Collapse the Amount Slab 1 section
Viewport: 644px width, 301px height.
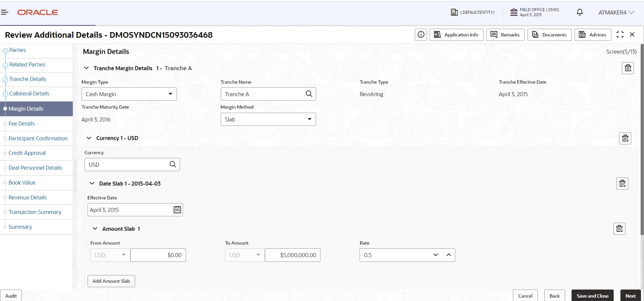click(95, 229)
